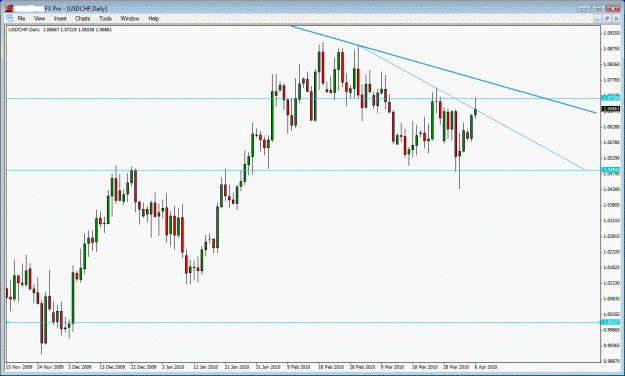Click the 1.02320 price axis label
625x376 pixels.
tap(611, 252)
